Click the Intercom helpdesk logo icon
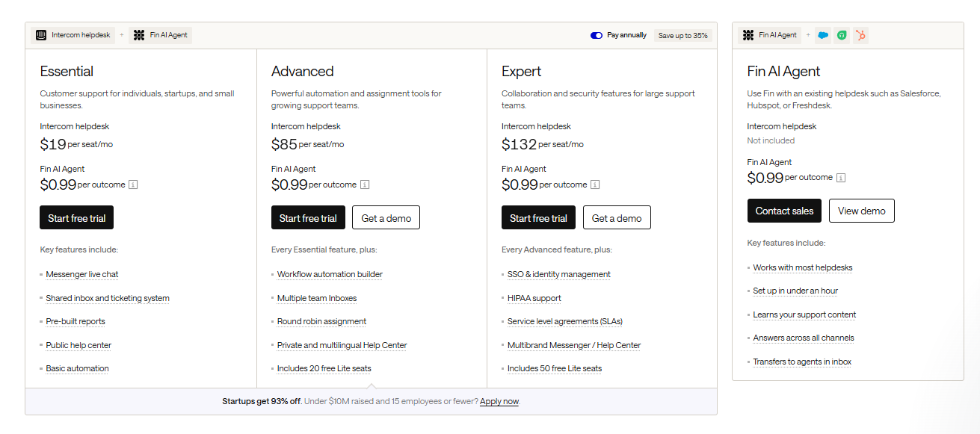 41,35
